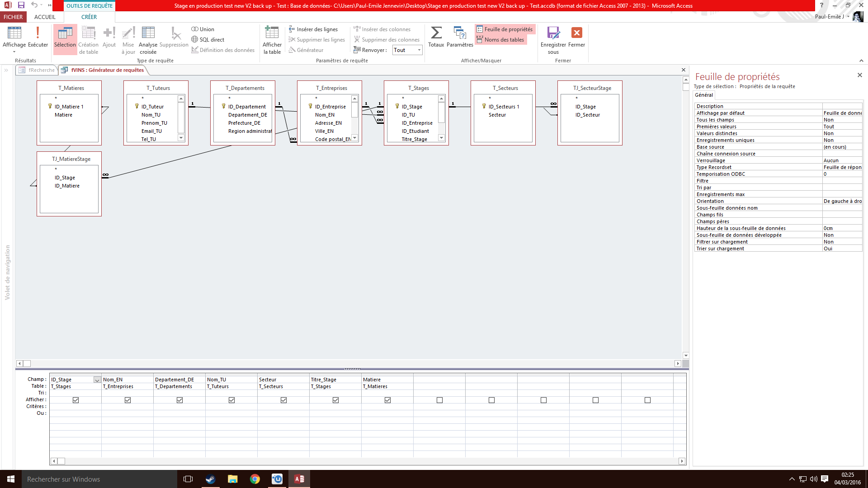Scroll down the T_Stages table fields list
Image resolution: width=868 pixels, height=488 pixels.
(441, 140)
